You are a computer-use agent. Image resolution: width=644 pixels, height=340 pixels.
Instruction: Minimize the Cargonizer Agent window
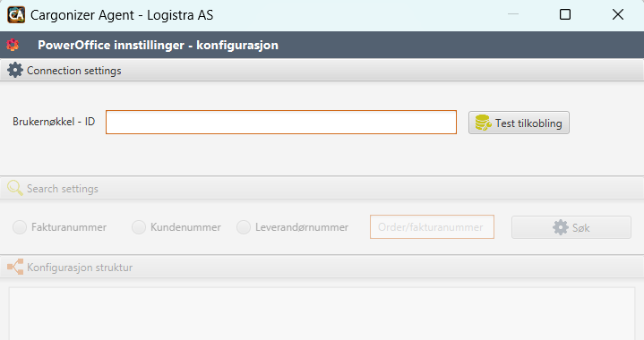(513, 15)
